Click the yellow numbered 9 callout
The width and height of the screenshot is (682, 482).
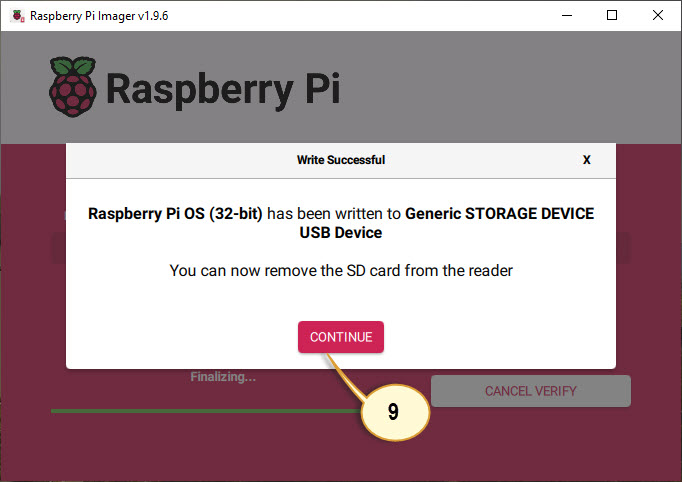(393, 412)
